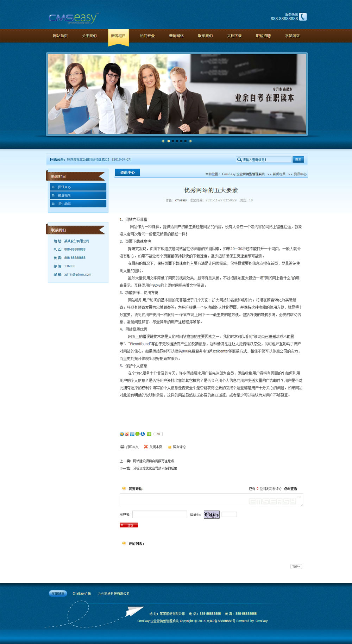Share to Renren icon
This screenshot has width=352, height=644.
[x=143, y=434]
